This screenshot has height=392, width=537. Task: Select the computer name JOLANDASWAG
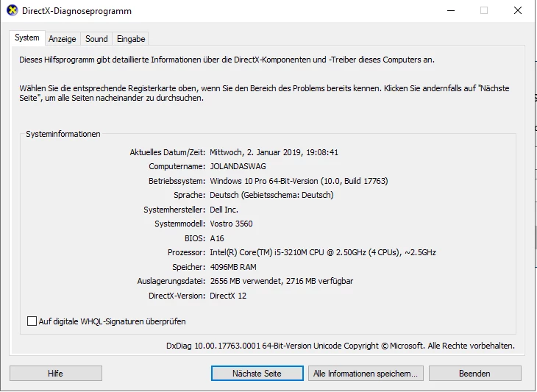tap(238, 166)
